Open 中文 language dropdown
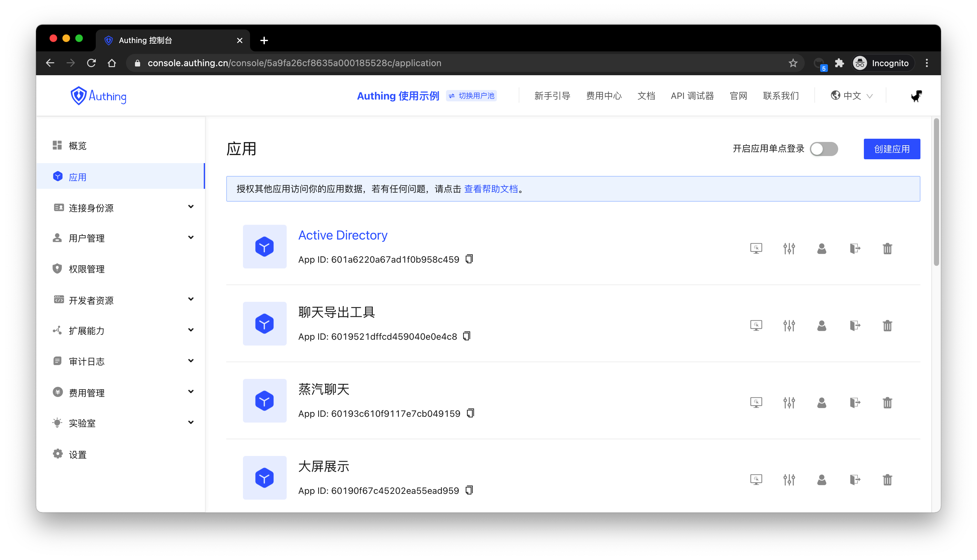This screenshot has height=560, width=977. (x=852, y=96)
